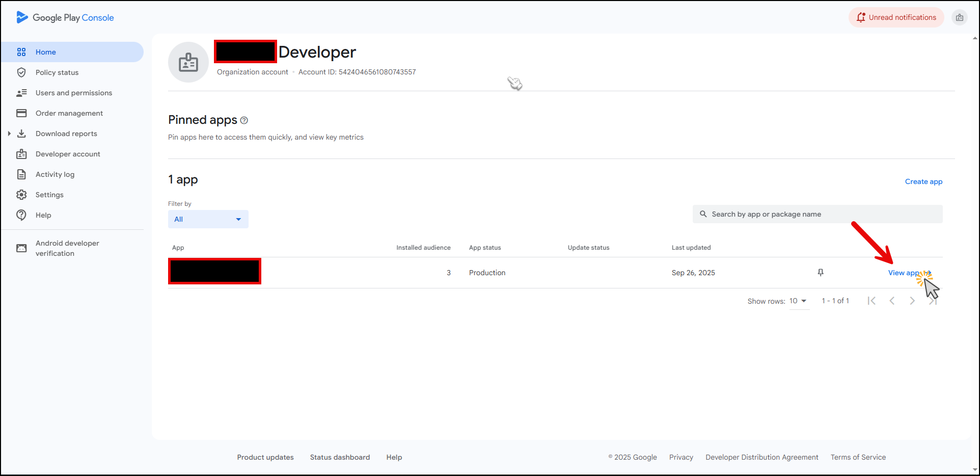Go to the first page of apps
980x476 pixels.
tap(872, 301)
